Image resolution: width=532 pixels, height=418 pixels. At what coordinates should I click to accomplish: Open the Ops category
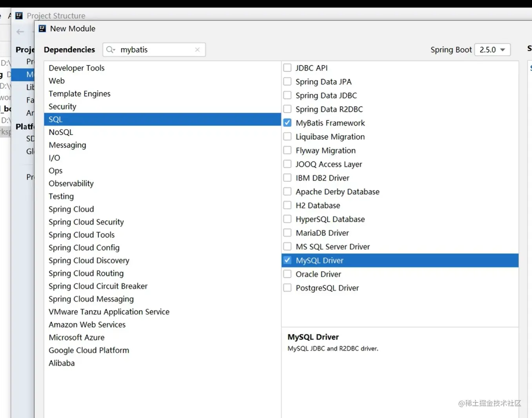pyautogui.click(x=163, y=171)
